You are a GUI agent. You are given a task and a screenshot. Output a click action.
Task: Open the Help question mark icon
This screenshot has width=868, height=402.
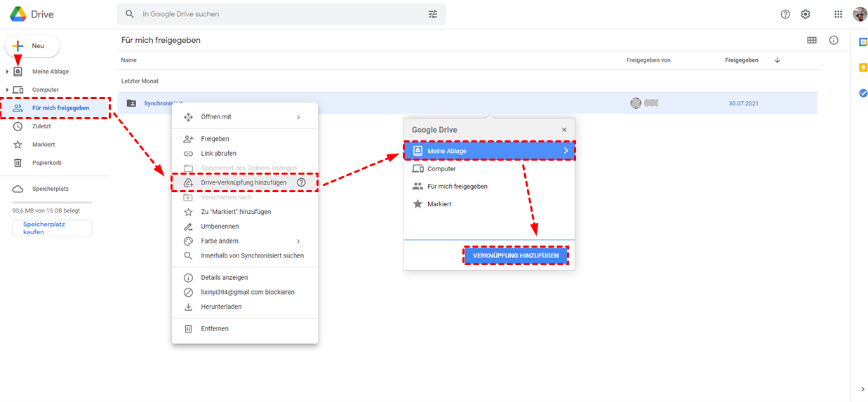pos(785,14)
